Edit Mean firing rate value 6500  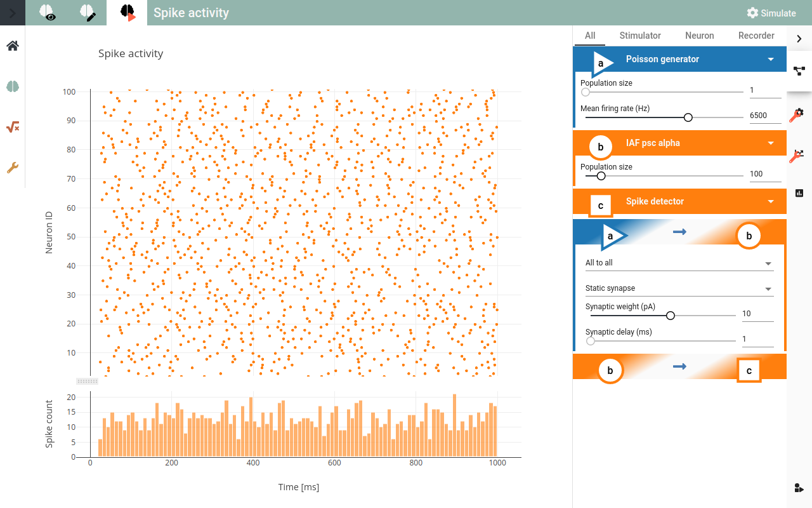[x=765, y=116]
